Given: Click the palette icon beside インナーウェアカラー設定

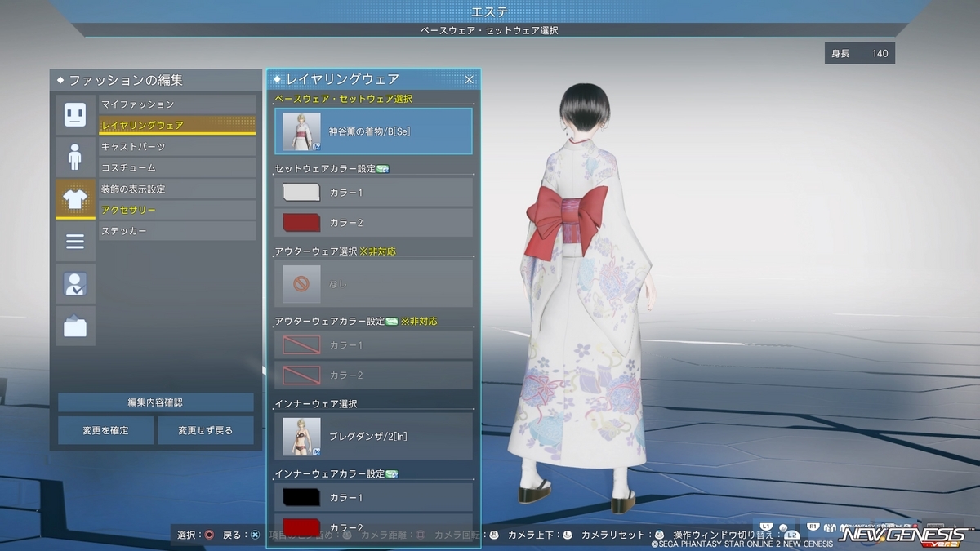Looking at the screenshot, I should pos(391,473).
